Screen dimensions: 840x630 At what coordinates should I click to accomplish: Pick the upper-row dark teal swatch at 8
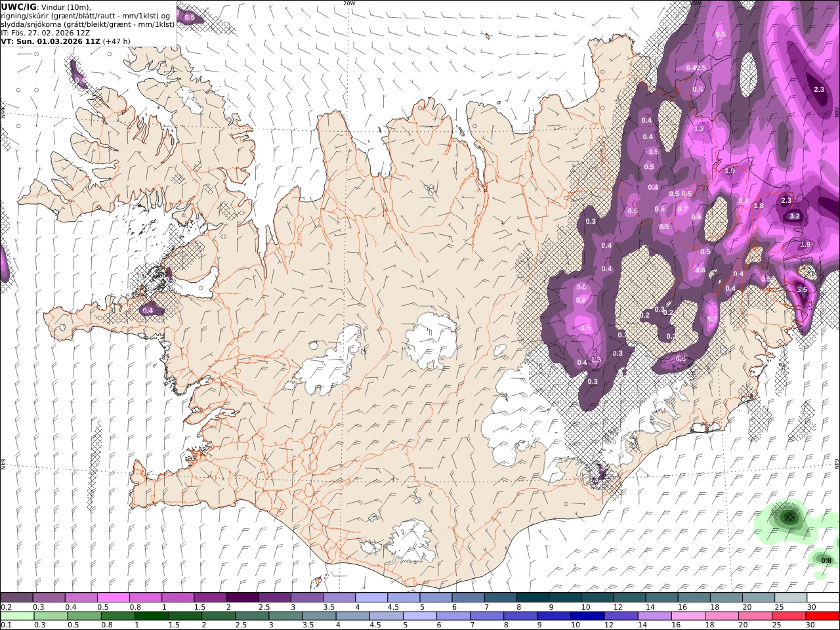tap(532, 598)
